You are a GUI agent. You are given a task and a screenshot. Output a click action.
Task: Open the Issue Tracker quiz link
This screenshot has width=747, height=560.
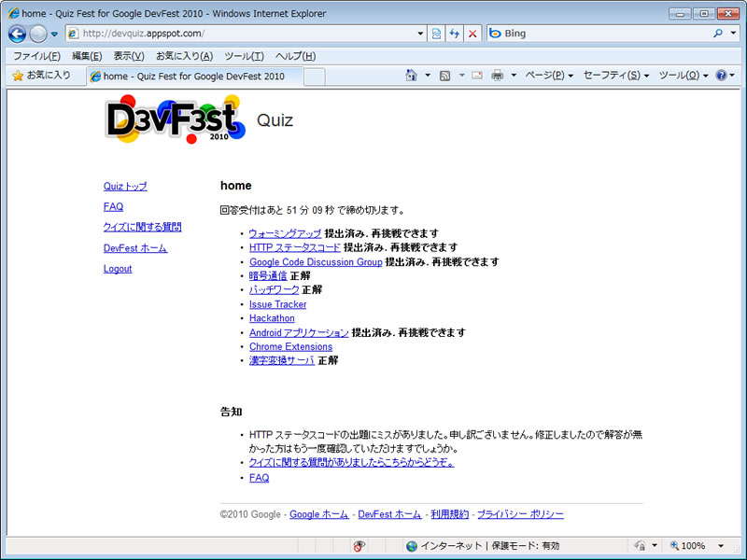[277, 304]
